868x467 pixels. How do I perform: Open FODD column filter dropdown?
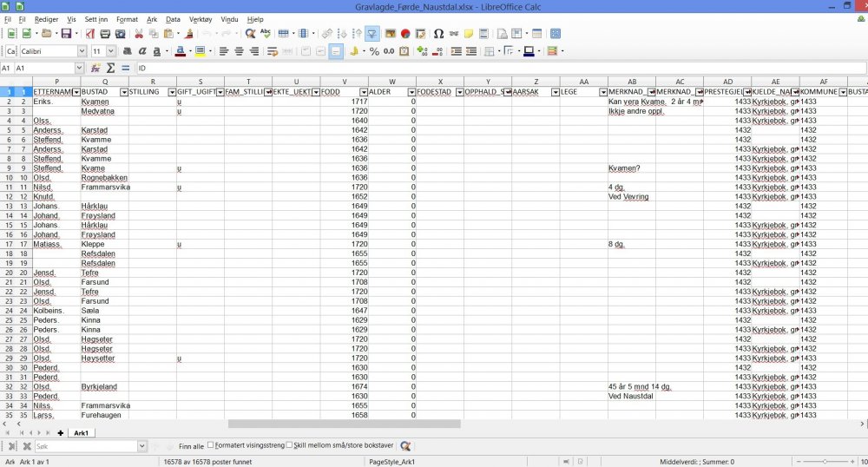(362, 91)
